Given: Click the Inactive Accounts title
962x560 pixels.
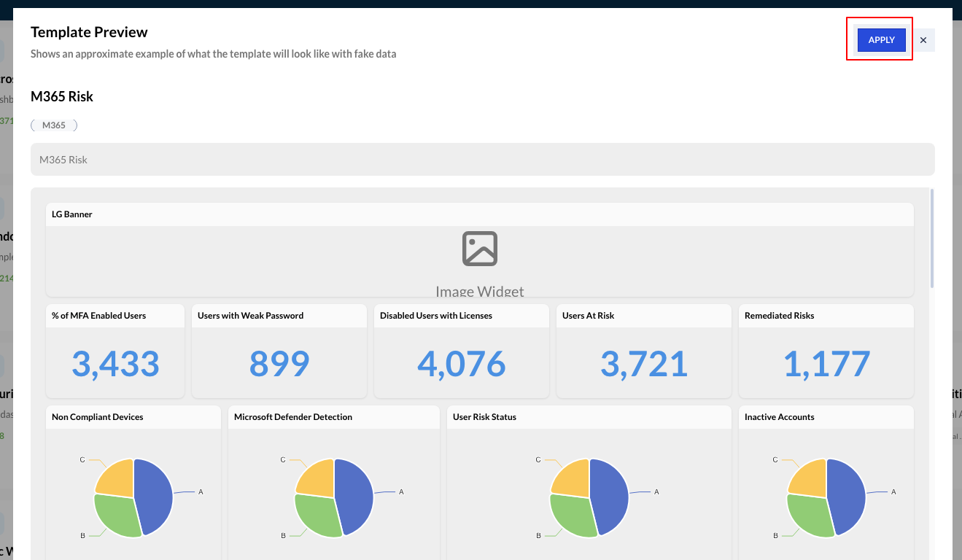Looking at the screenshot, I should [x=780, y=417].
